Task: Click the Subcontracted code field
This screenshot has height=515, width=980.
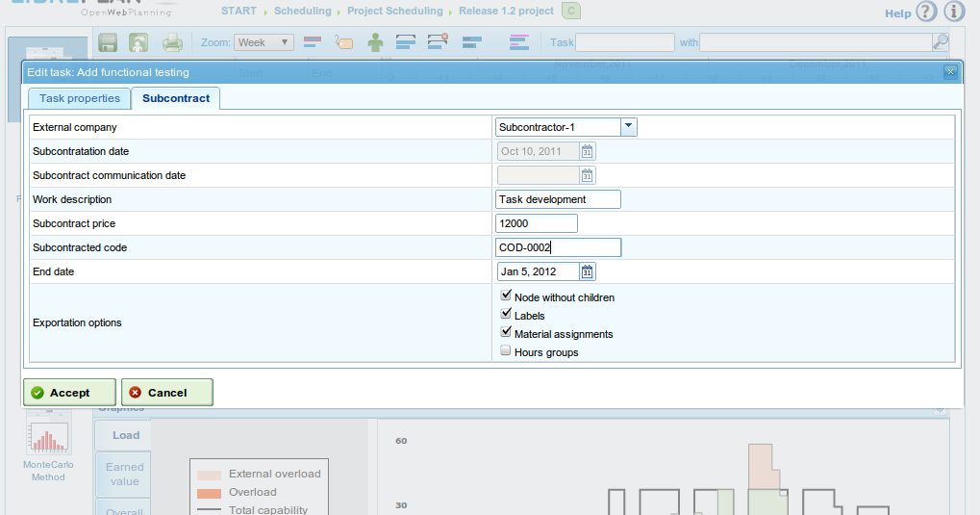Action: pyautogui.click(x=558, y=247)
